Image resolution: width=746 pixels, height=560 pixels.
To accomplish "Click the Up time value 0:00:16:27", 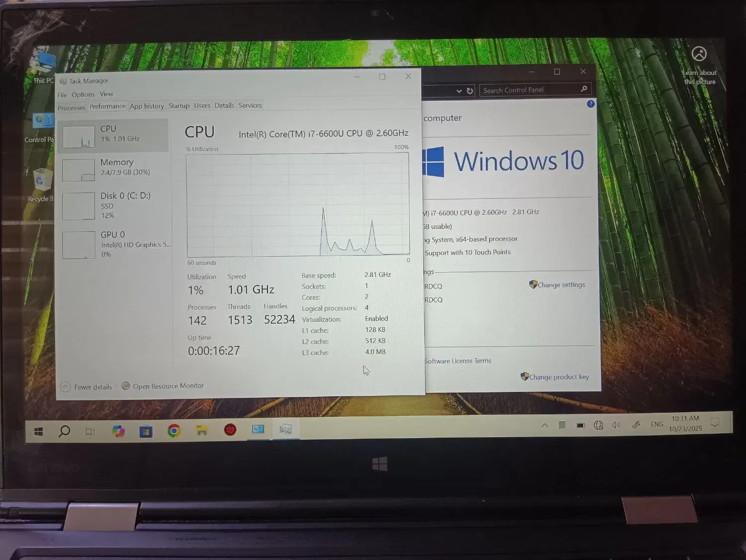I will 214,351.
